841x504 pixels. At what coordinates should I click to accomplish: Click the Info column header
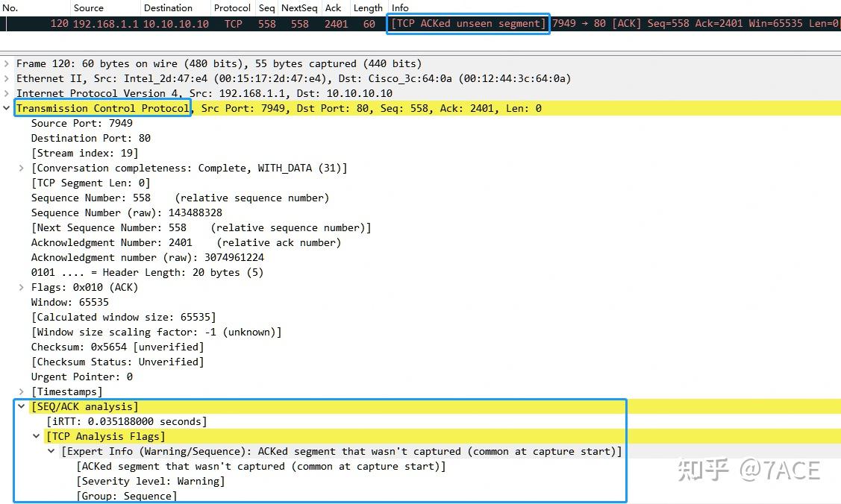coord(401,8)
